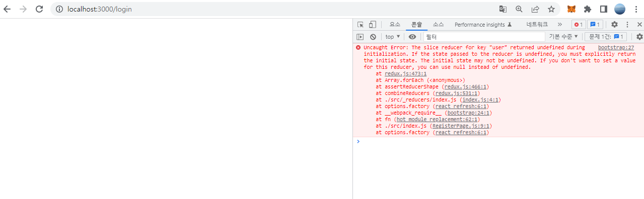Open the zoom magnifier icon in address bar

pyautogui.click(x=519, y=9)
